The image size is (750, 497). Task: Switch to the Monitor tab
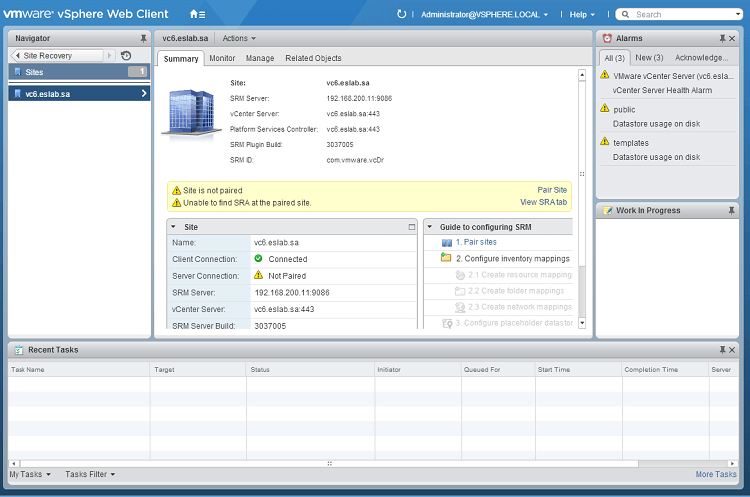tap(222, 59)
